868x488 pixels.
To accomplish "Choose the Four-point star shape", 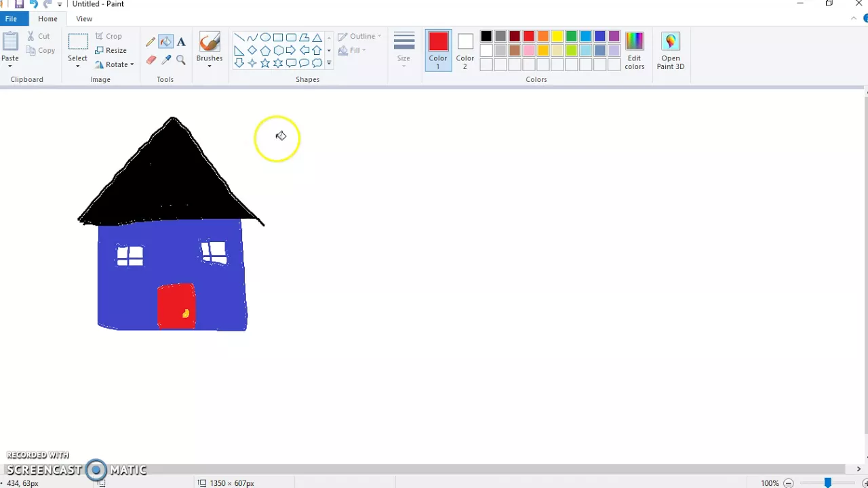I will pyautogui.click(x=252, y=63).
